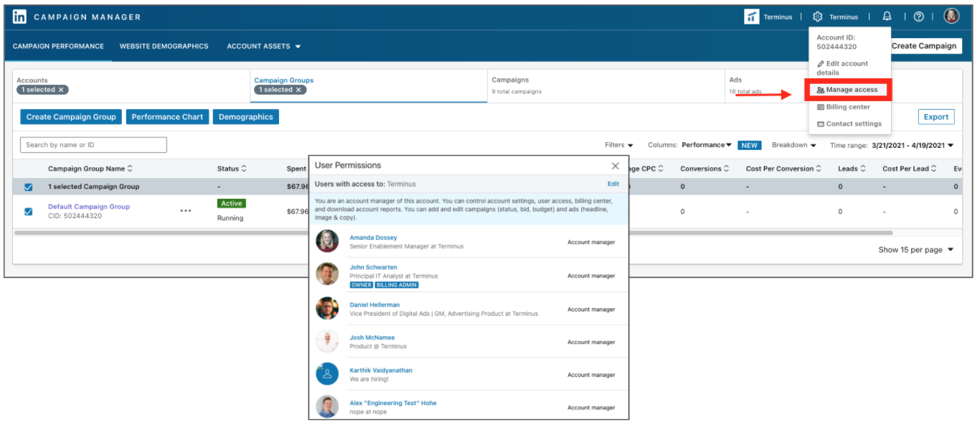Viewport: 980px width, 425px height.
Task: Open Karthik Vaidyanathan's name link
Action: coord(381,370)
